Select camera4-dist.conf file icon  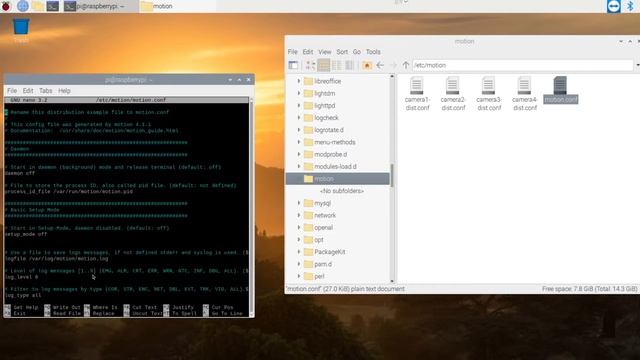(524, 93)
